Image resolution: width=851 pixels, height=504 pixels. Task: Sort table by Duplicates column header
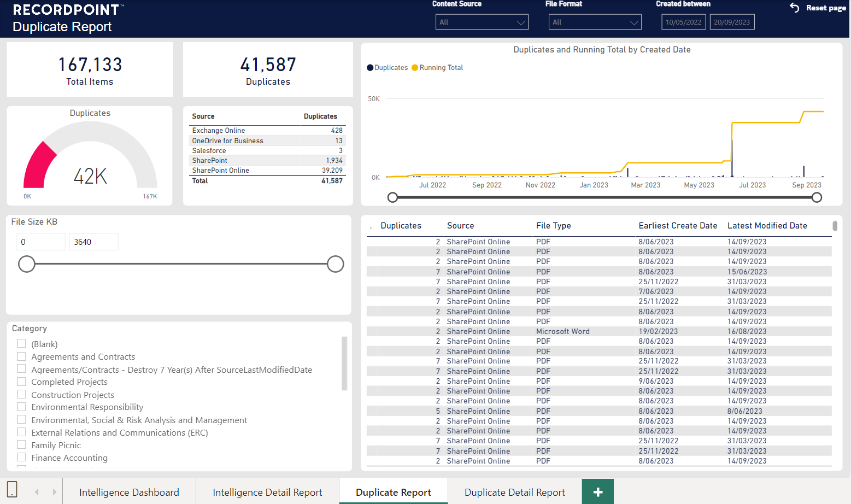tap(401, 226)
